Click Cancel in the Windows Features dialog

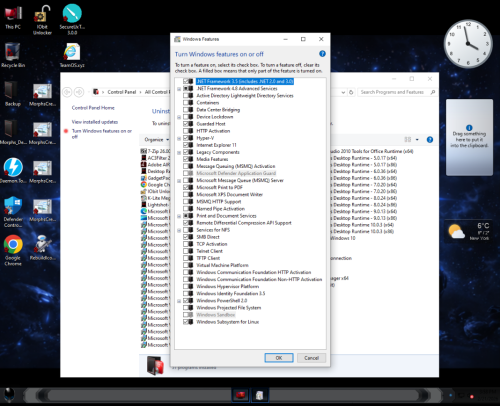[x=311, y=358]
